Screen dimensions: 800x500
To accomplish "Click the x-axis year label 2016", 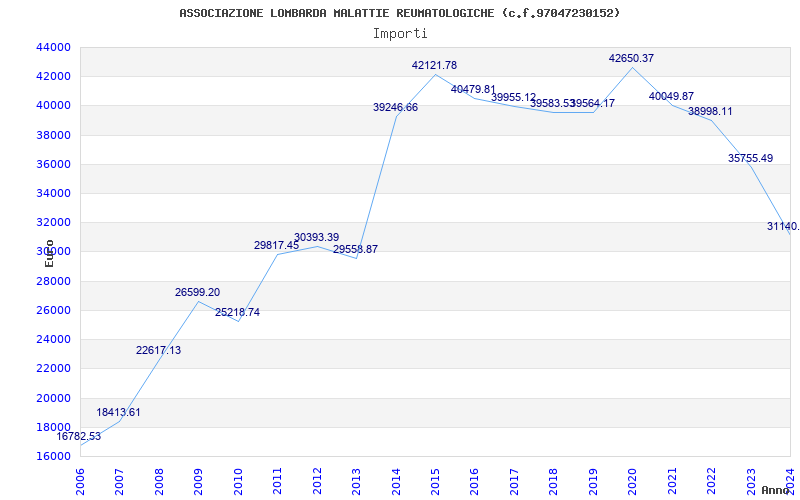I will pyautogui.click(x=474, y=482).
